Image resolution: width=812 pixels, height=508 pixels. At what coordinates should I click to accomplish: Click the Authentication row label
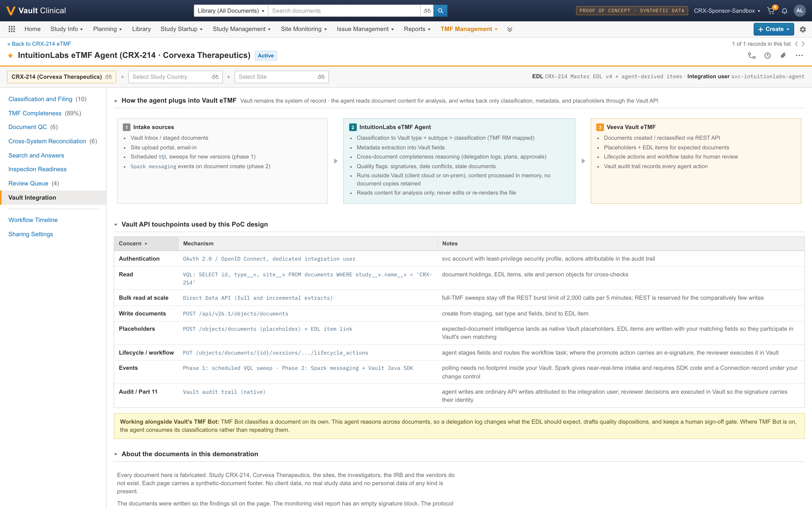click(139, 259)
